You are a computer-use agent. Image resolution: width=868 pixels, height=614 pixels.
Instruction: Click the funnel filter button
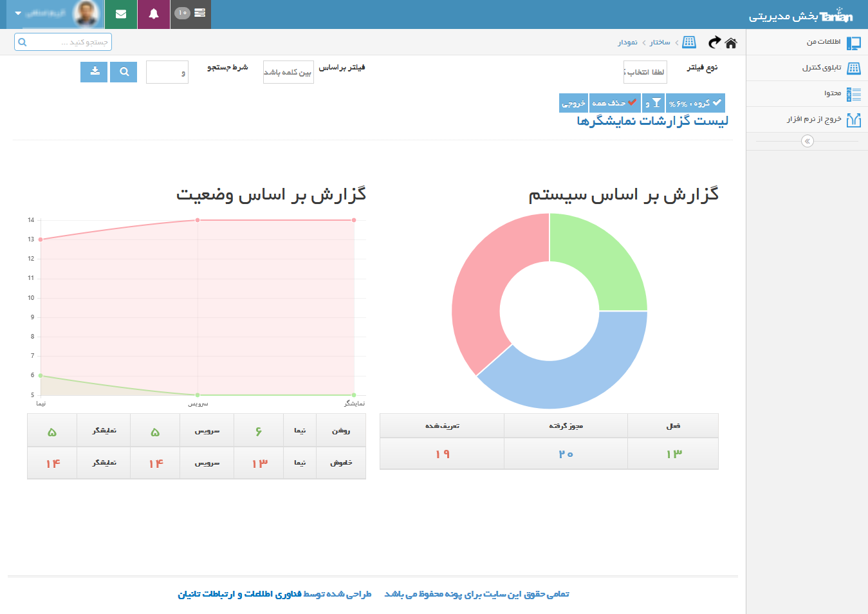click(x=653, y=103)
